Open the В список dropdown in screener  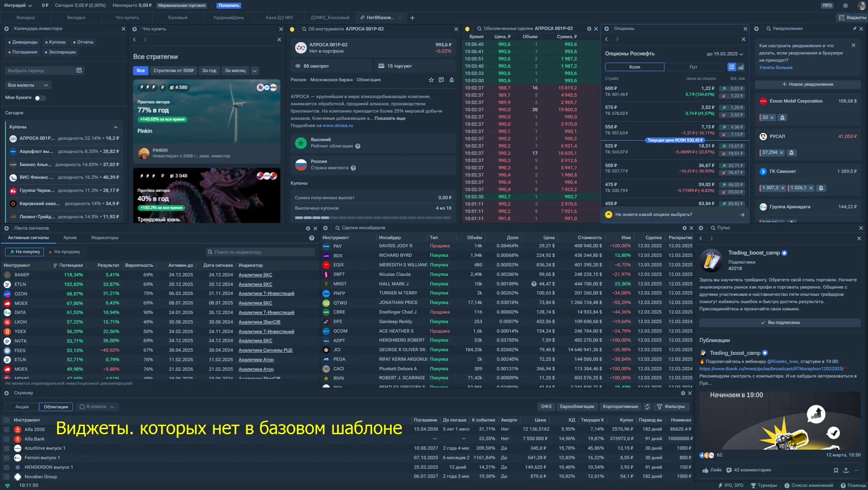97,407
